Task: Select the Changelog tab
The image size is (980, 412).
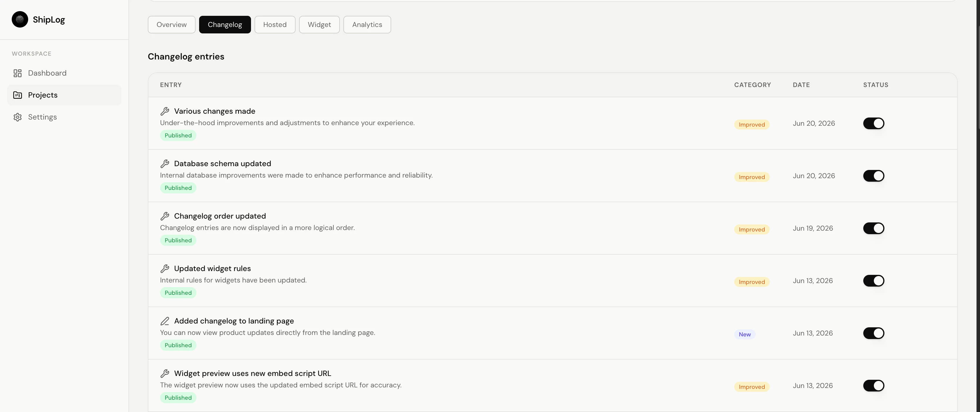Action: (225, 25)
